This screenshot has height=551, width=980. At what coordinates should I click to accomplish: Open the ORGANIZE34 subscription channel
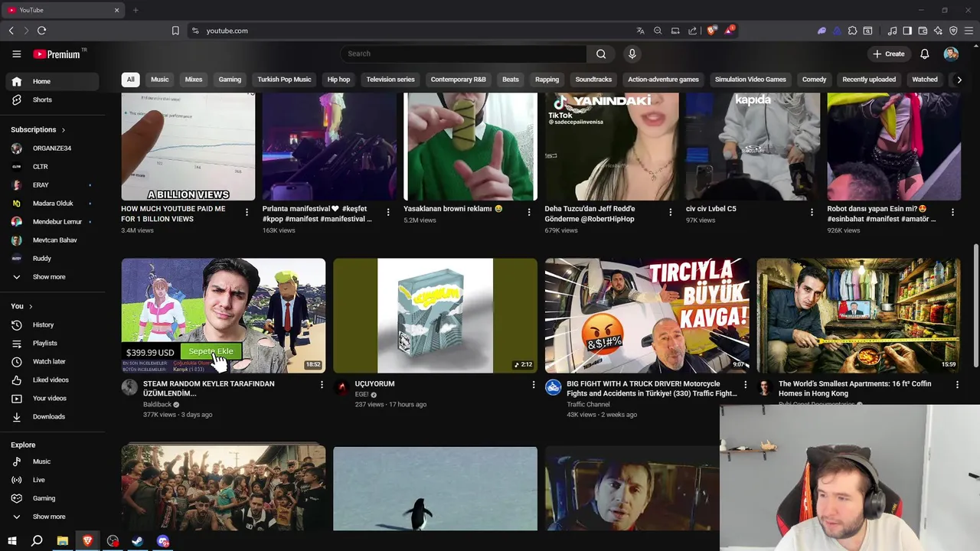[52, 148]
